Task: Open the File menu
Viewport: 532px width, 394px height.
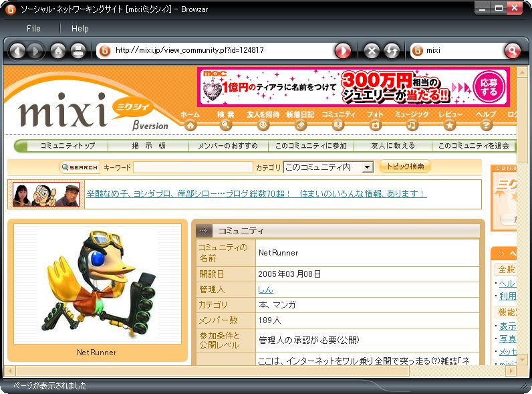Action: 33,29
